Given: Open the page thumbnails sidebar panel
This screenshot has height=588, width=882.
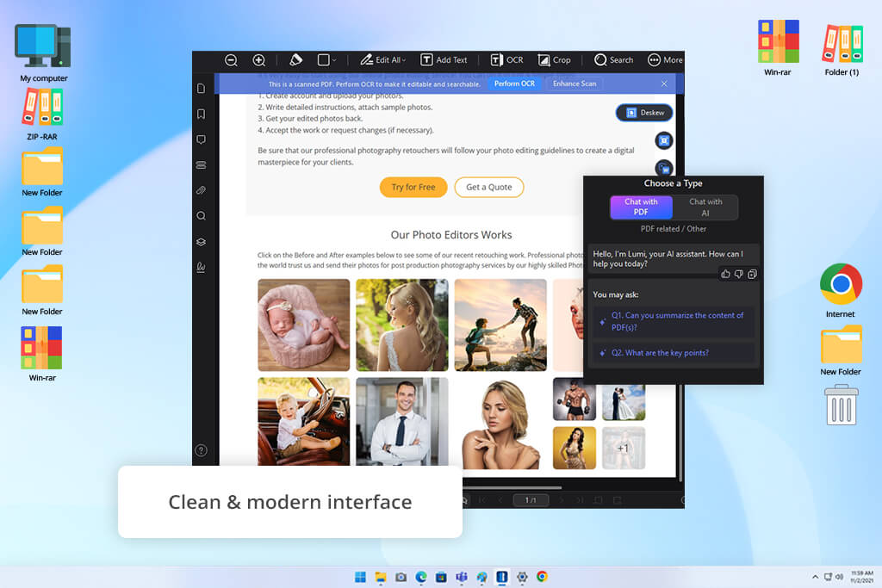Looking at the screenshot, I should coord(202,89).
